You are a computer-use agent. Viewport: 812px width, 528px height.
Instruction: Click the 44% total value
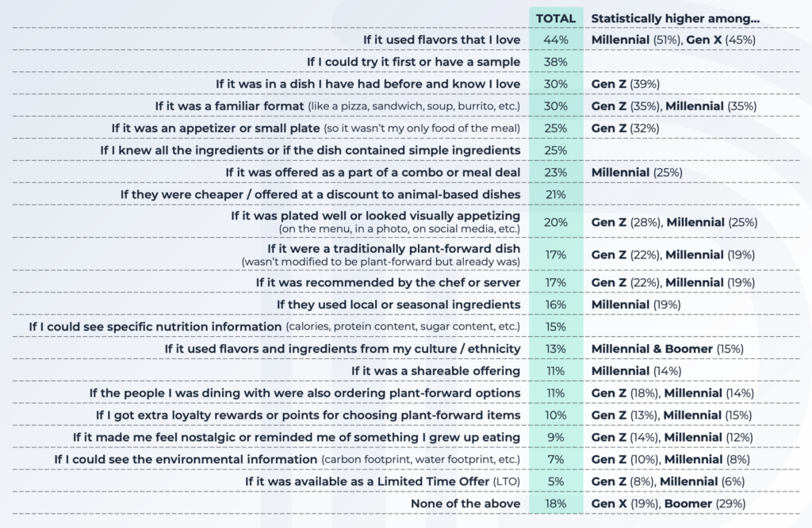555,40
